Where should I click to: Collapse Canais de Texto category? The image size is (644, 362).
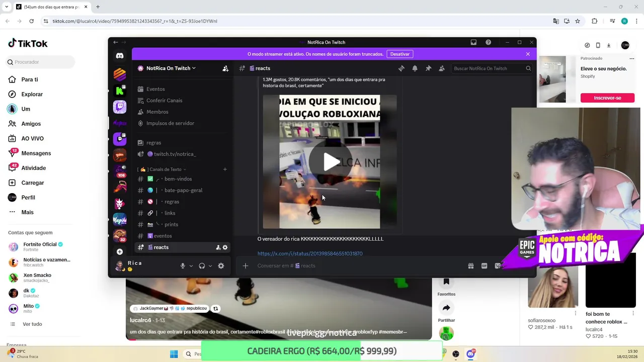pos(162,169)
